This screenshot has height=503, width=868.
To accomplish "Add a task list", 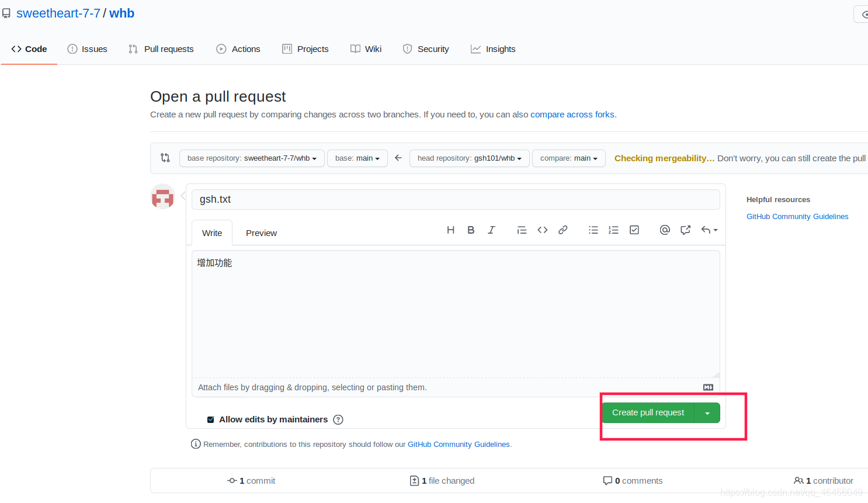I will pyautogui.click(x=634, y=230).
